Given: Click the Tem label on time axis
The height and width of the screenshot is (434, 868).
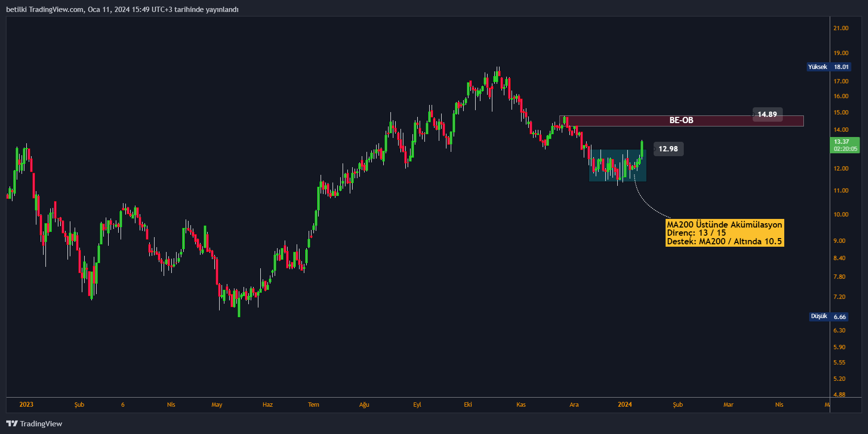Looking at the screenshot, I should coord(313,405).
